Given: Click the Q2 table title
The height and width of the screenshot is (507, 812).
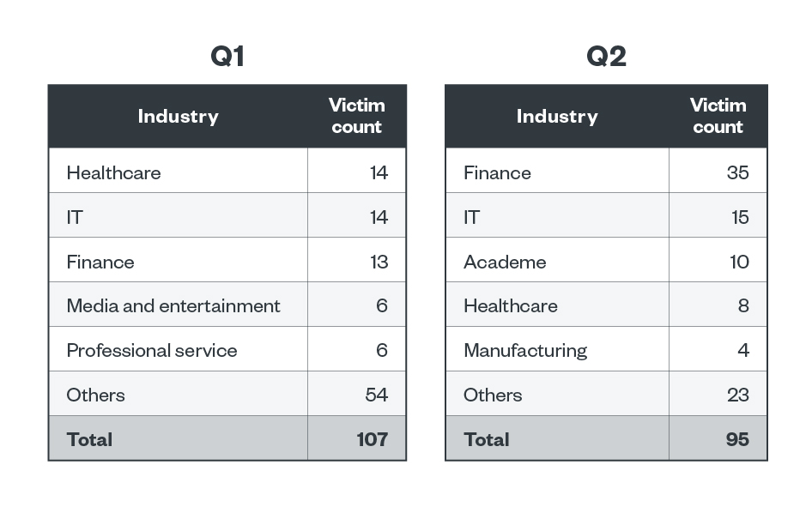Looking at the screenshot, I should click(606, 57).
